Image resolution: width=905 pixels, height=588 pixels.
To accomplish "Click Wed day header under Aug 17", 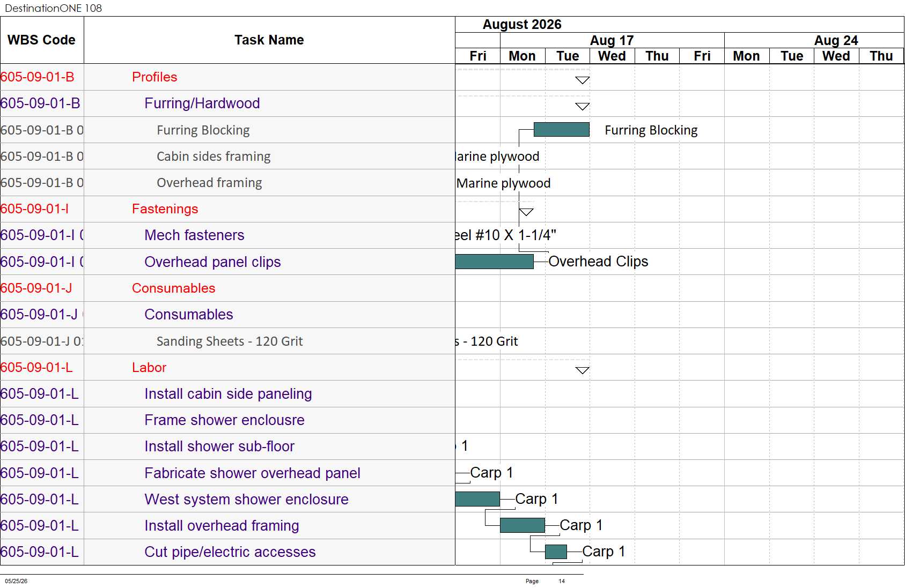I will 612,56.
